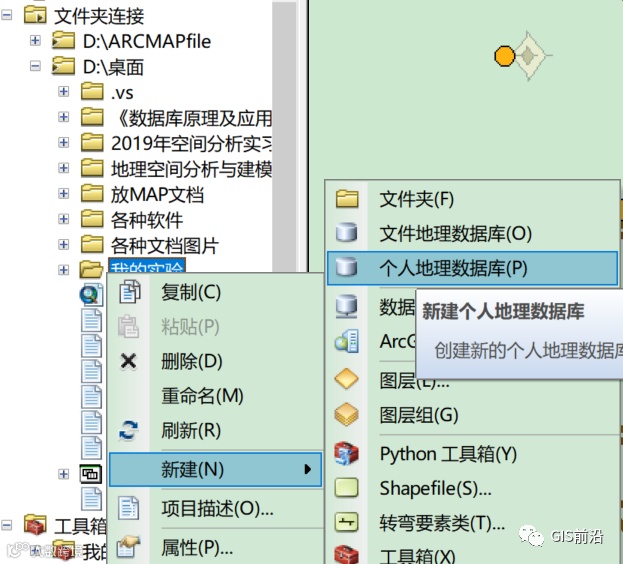
Task: Select the 《数据库原理及应用 folder label
Action: click(194, 118)
